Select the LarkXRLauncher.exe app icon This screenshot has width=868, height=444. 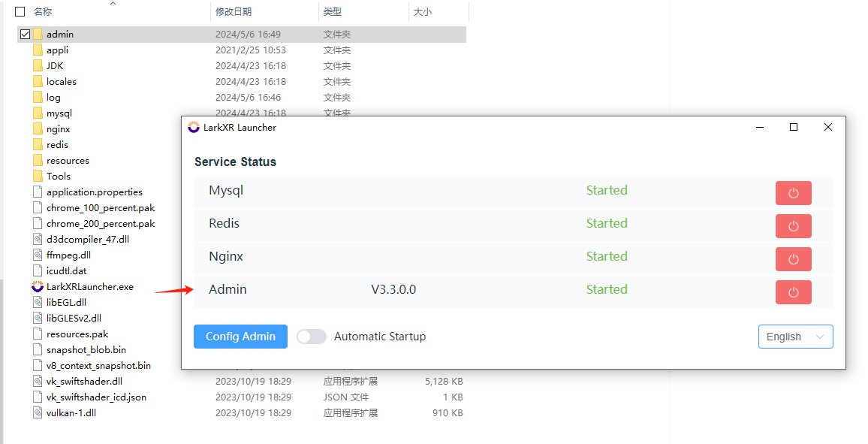click(38, 287)
